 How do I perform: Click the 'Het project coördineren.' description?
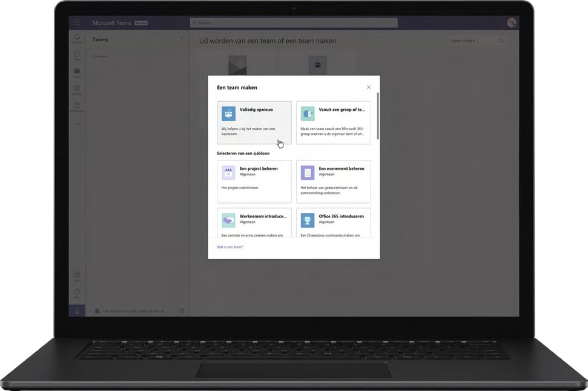pos(240,188)
